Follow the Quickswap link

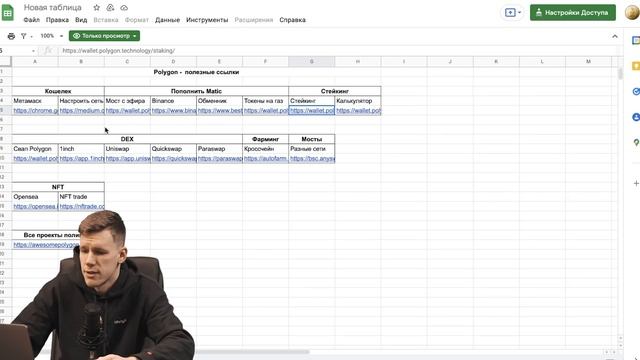pos(173,158)
